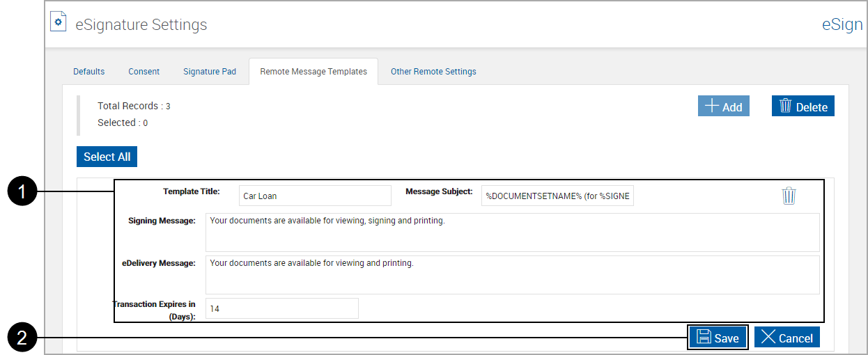Image resolution: width=868 pixels, height=355 pixels.
Task: Open the Defaults tab
Action: (x=88, y=72)
